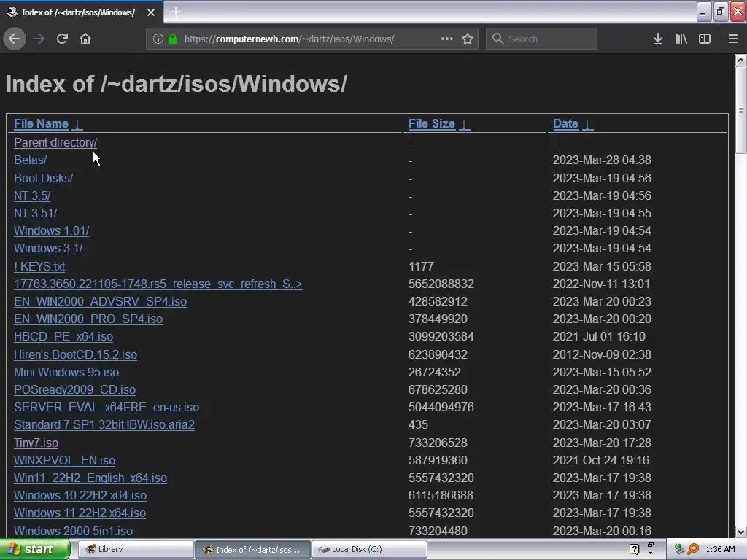Screen dimensions: 747x560
Task: Click the green network tray icon
Action: click(x=679, y=550)
